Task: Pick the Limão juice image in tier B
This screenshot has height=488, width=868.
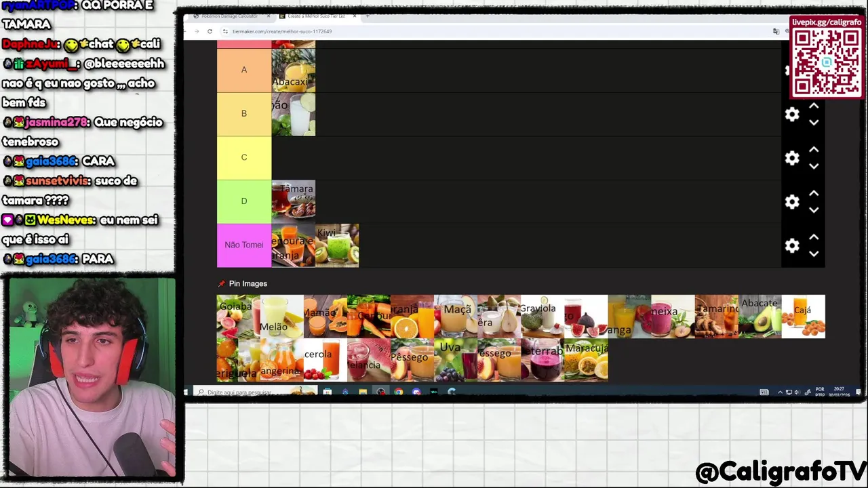Action: 294,114
